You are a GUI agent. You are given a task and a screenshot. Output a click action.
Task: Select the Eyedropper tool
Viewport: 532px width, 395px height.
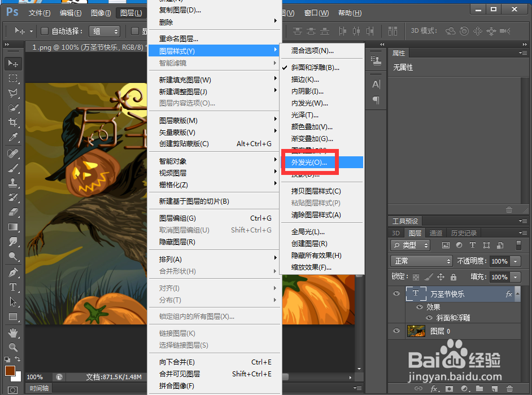[13, 137]
